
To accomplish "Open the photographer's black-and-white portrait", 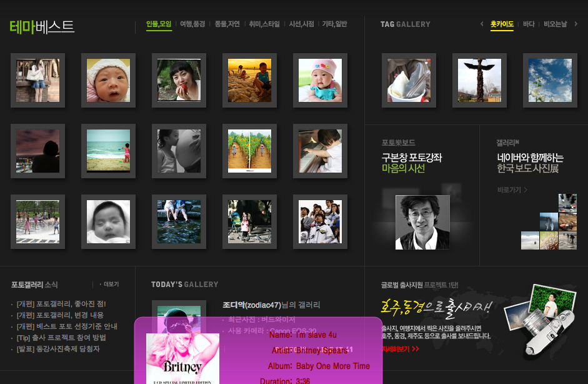I will click(x=422, y=222).
